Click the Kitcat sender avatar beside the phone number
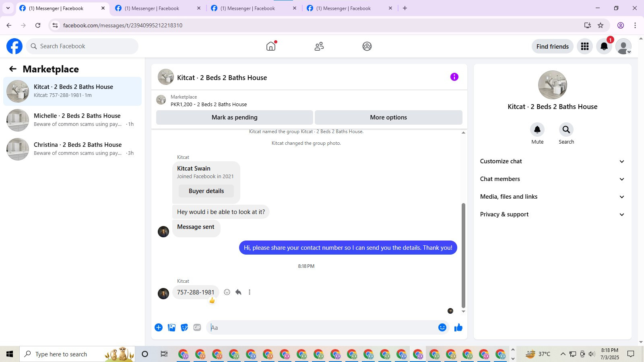This screenshot has width=644, height=362. coord(163,294)
